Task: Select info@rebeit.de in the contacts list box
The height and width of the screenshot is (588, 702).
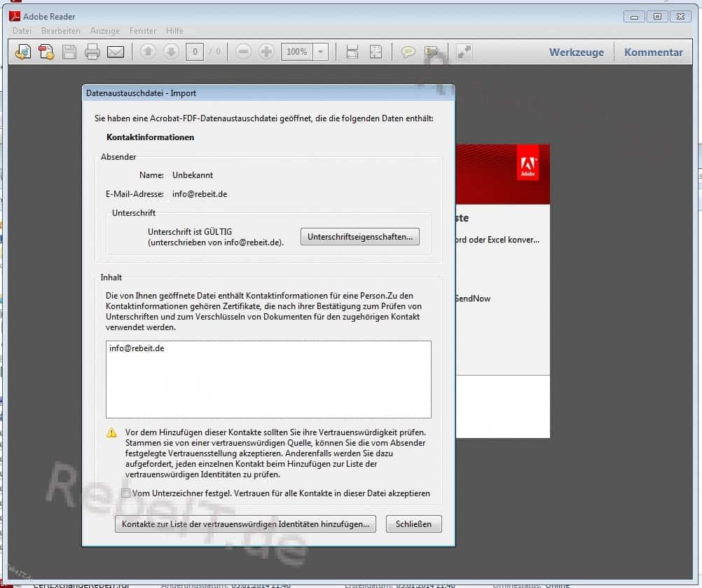Action: tap(137, 348)
